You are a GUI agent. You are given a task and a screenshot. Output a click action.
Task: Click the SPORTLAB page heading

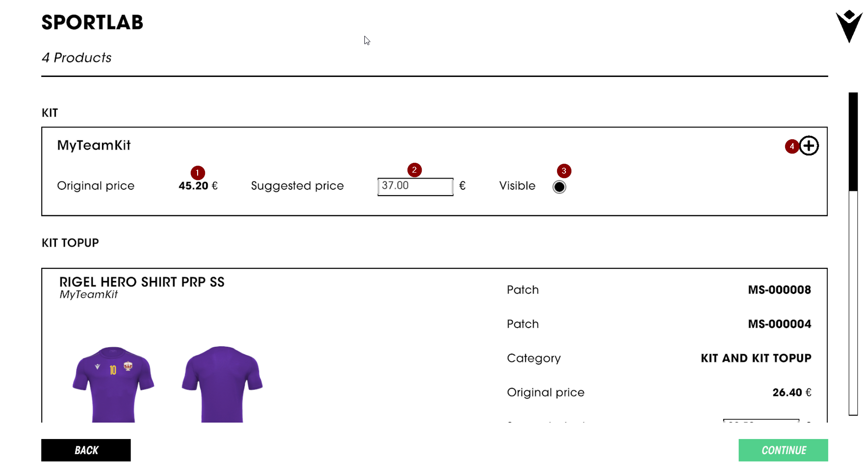[92, 23]
